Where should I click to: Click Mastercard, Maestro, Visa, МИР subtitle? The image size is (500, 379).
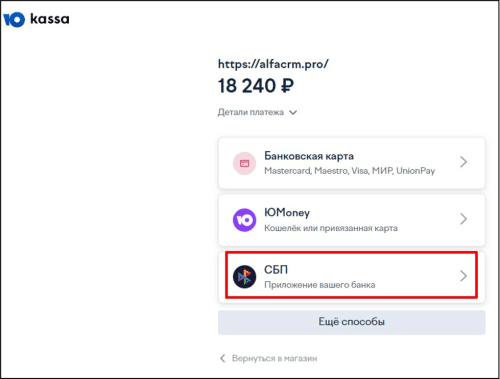point(350,171)
